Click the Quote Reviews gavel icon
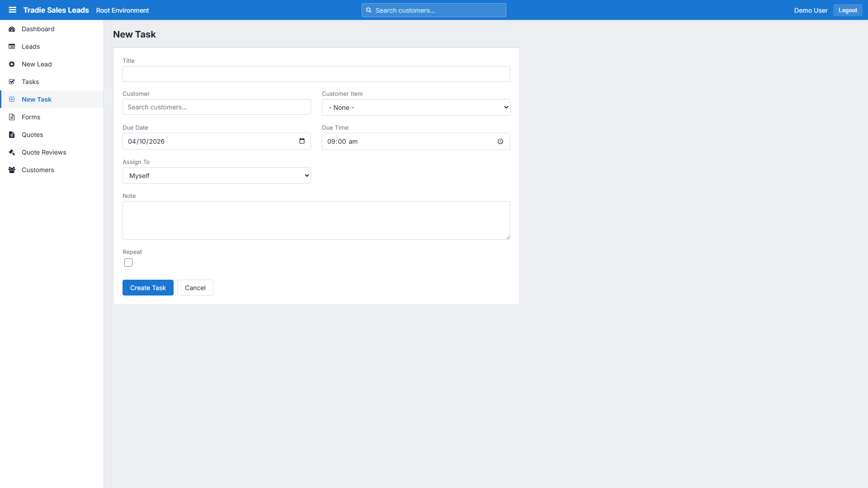Image resolution: width=868 pixels, height=488 pixels. 12,152
